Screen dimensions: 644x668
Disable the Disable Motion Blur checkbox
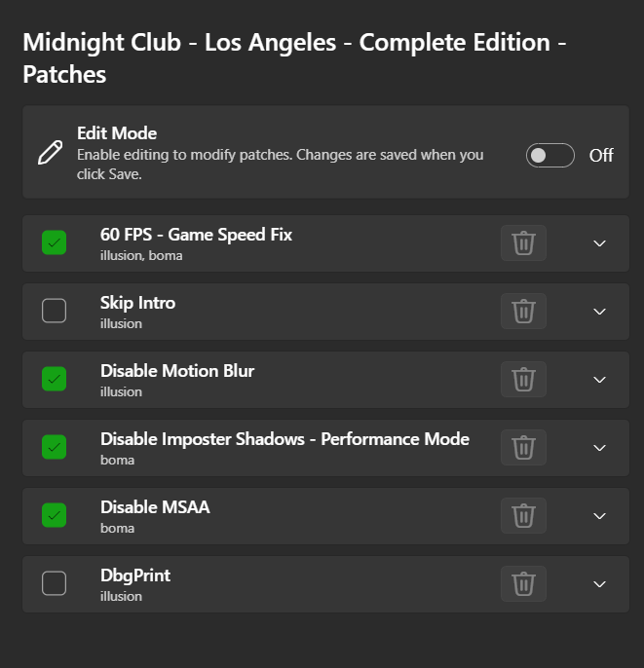(55, 379)
